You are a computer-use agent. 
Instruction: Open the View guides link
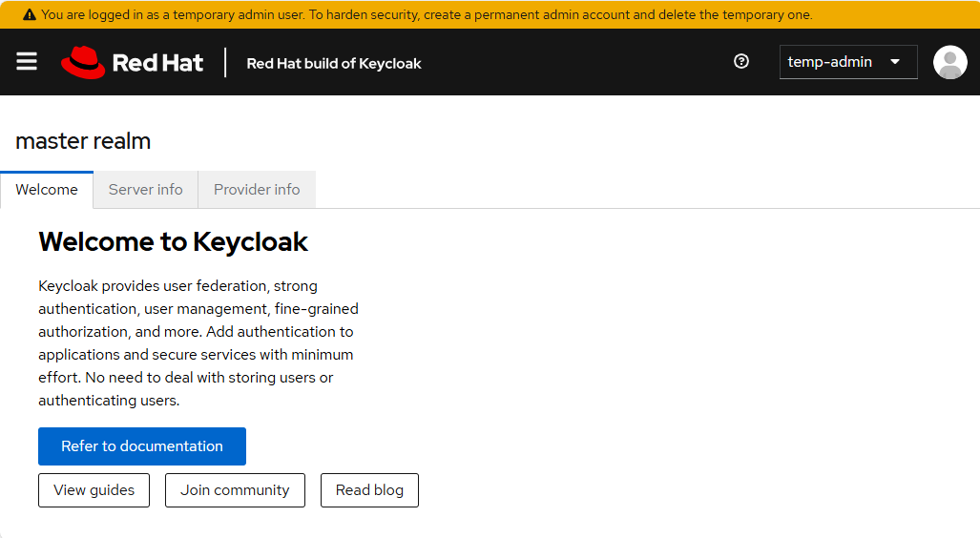point(94,490)
